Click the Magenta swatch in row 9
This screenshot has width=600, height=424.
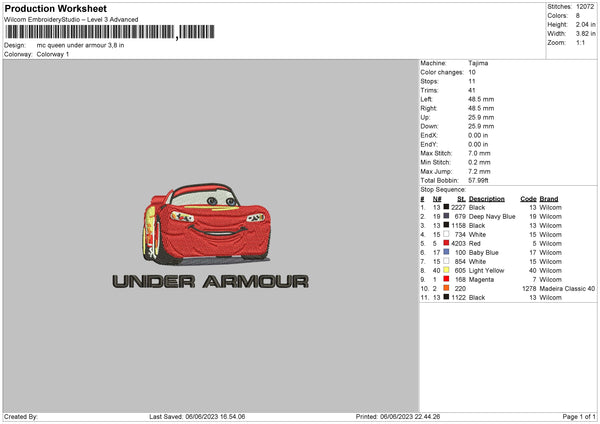446,279
